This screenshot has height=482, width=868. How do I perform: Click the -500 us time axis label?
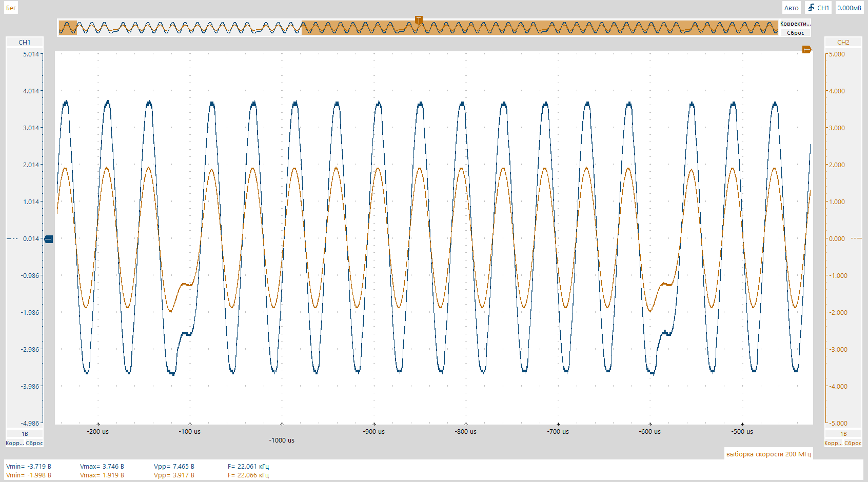pyautogui.click(x=742, y=431)
